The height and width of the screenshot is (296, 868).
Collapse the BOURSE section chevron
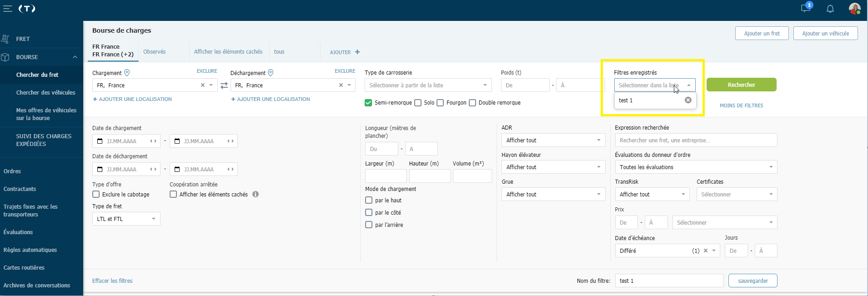pyautogui.click(x=75, y=57)
